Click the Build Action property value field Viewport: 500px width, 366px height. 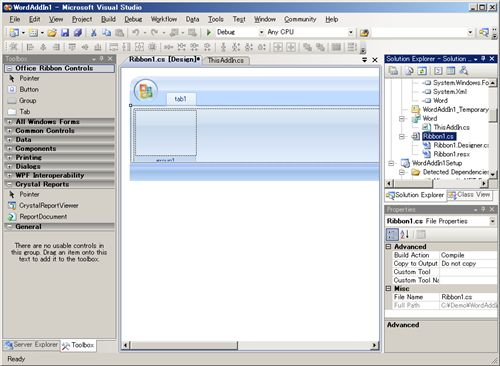[468, 255]
